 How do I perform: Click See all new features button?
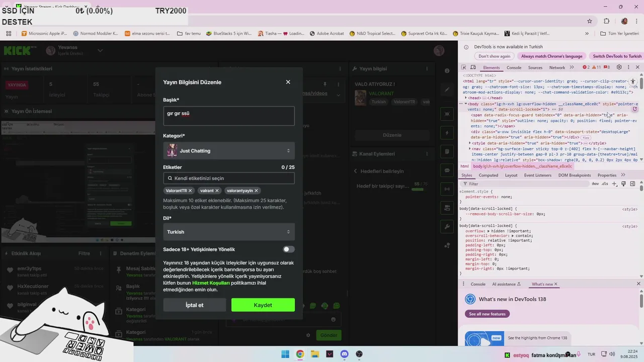click(487, 314)
